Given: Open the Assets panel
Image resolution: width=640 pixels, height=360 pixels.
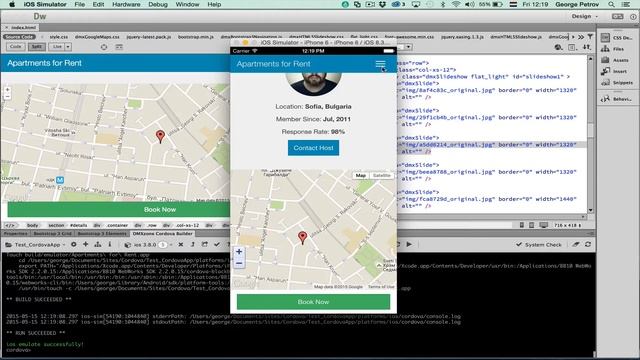Looking at the screenshot, I should (615, 60).
